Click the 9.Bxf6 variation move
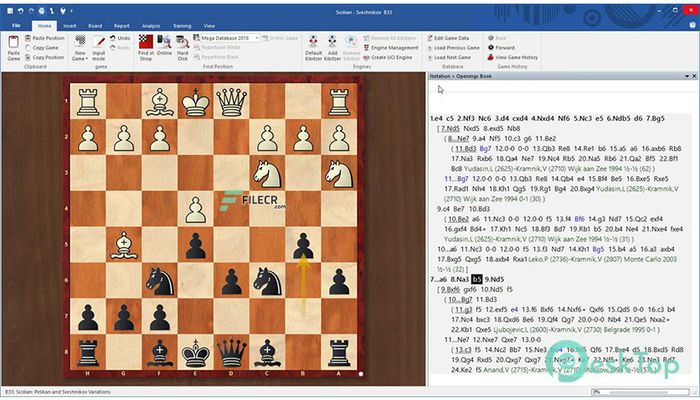The width and height of the screenshot is (700, 400). tap(450, 290)
